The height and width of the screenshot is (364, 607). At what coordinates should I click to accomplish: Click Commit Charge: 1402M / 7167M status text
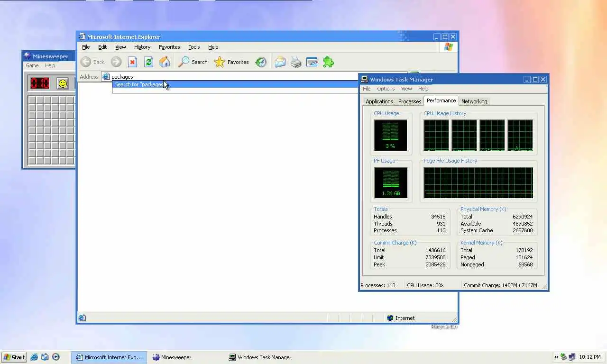click(500, 285)
